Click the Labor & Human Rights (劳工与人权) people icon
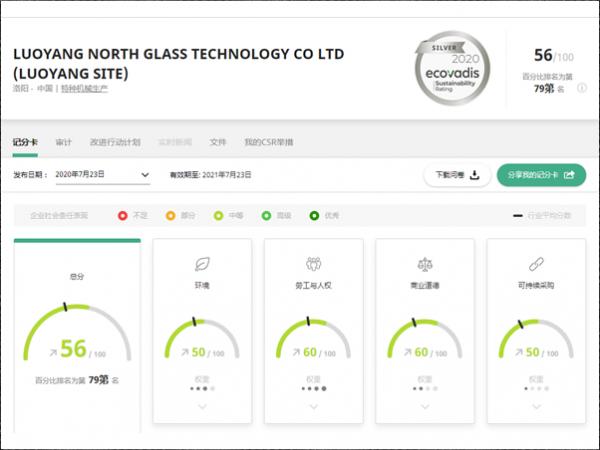Viewport: 600px width, 450px height. (313, 264)
